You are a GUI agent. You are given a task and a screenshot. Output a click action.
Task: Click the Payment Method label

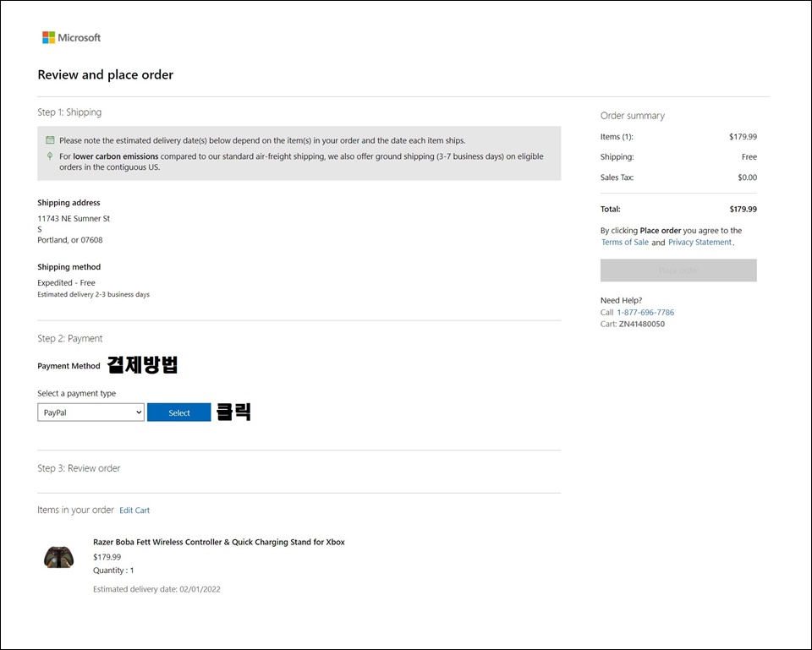click(69, 366)
